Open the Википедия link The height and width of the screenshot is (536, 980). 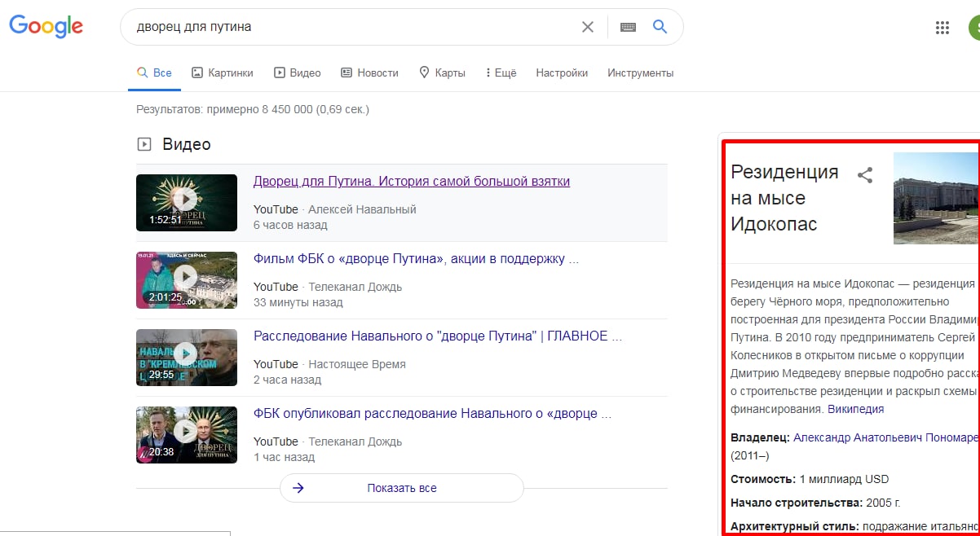pos(855,409)
